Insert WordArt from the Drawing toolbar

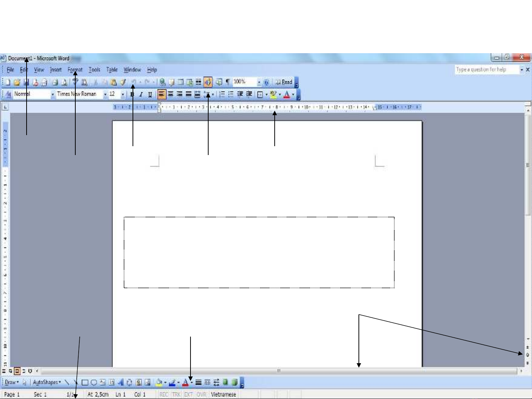click(x=120, y=382)
